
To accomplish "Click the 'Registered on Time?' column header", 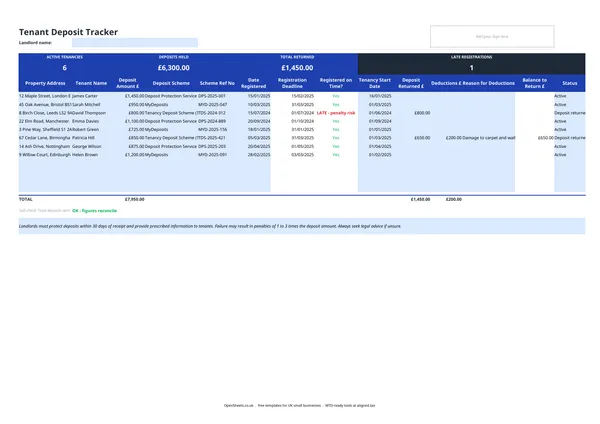I will [x=336, y=83].
